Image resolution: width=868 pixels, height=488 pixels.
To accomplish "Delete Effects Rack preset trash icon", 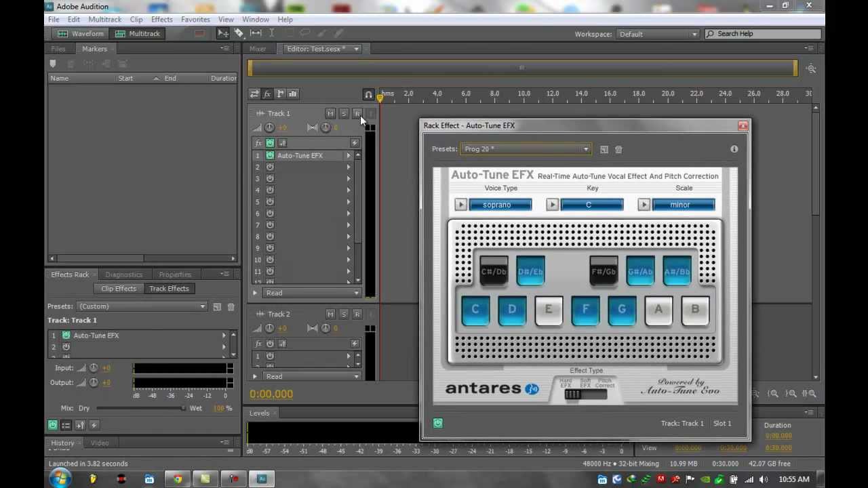I will click(x=231, y=306).
